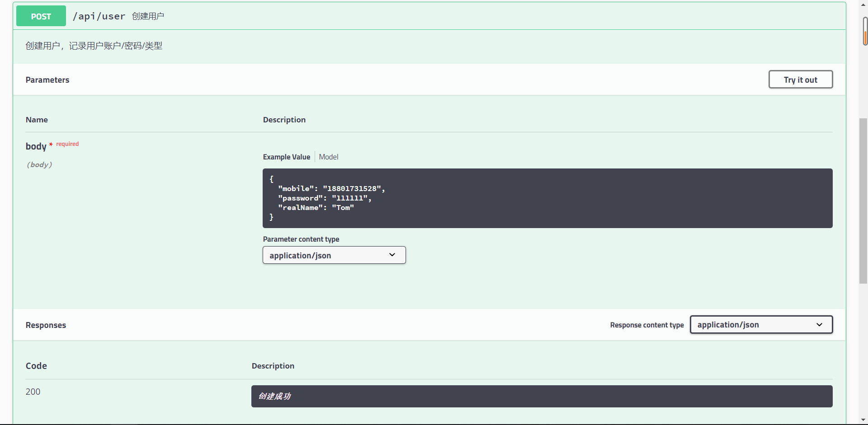Click the 创建用户 summary next to the path
The image size is (868, 425).
148,16
